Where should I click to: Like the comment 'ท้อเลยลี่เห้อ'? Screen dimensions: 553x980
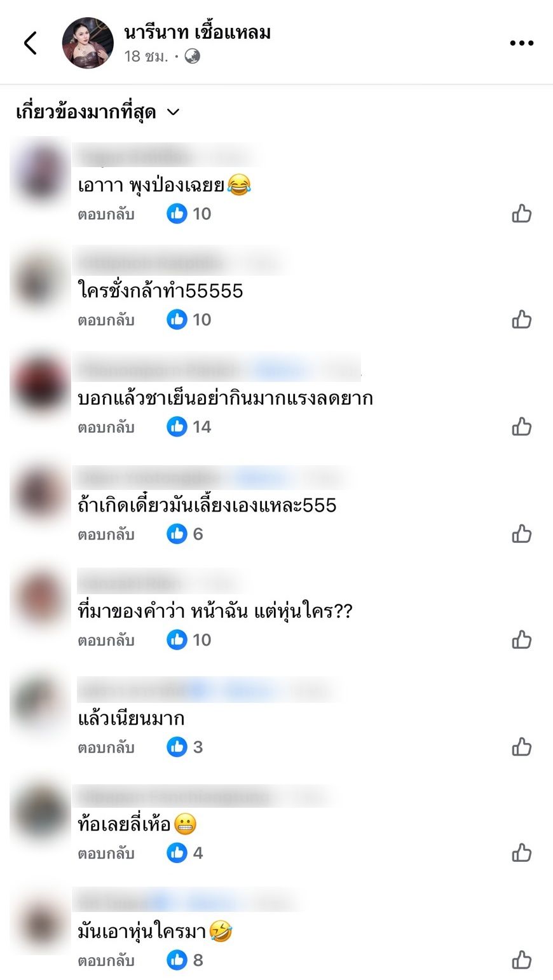pos(522,853)
